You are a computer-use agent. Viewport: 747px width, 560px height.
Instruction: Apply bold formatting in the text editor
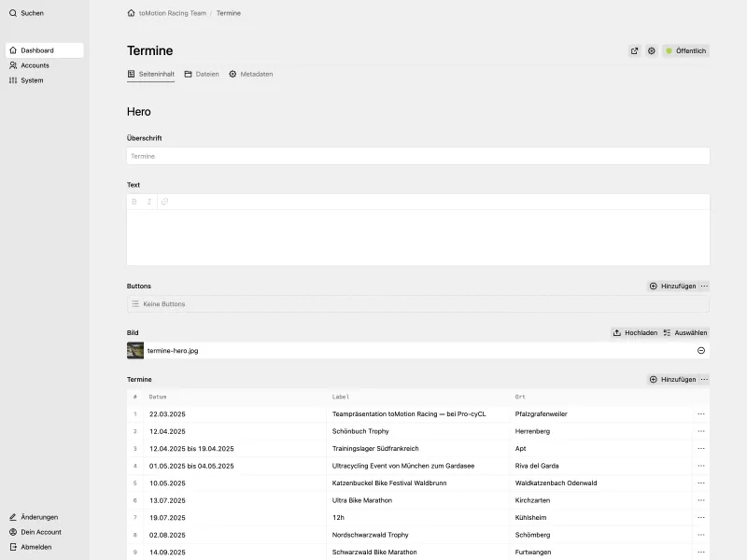tap(134, 201)
